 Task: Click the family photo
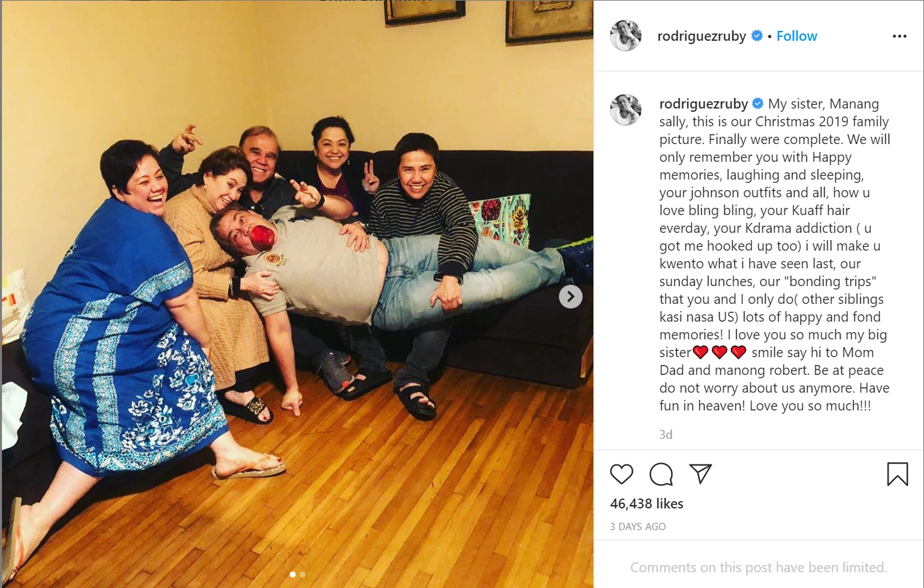click(x=297, y=294)
